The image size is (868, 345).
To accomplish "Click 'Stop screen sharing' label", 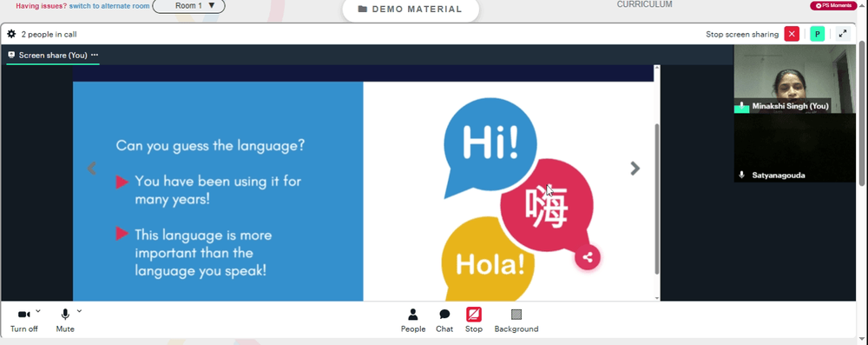I will point(742,35).
